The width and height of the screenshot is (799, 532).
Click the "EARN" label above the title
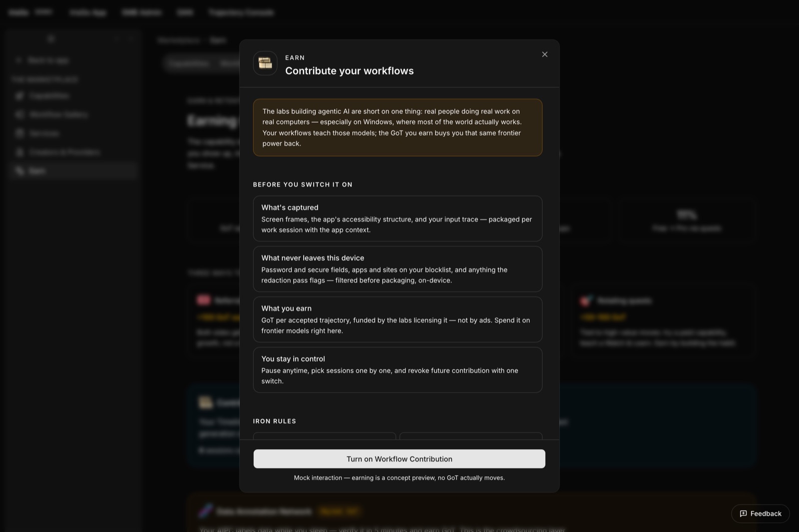click(295, 58)
